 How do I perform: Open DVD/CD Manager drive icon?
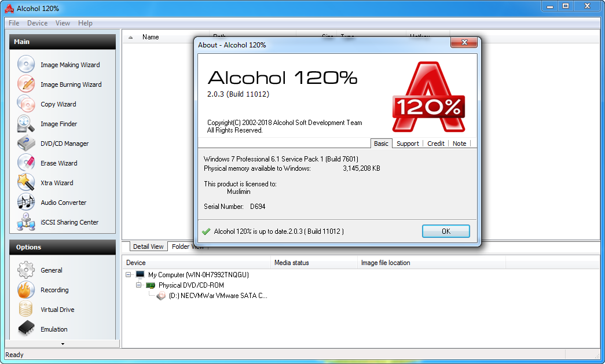tap(26, 143)
